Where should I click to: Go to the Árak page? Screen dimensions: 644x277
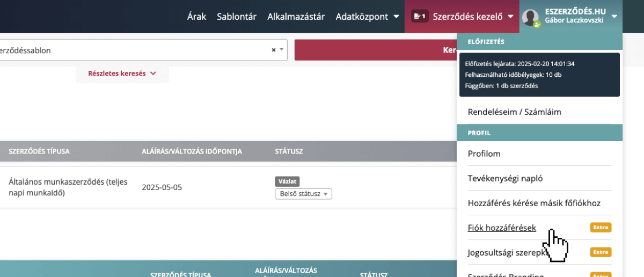click(196, 17)
